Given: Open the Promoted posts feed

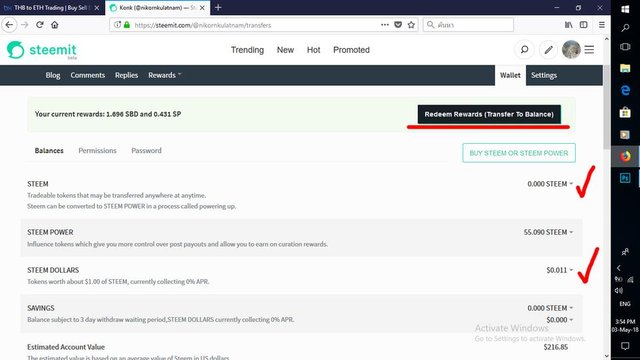Looking at the screenshot, I should tap(351, 50).
